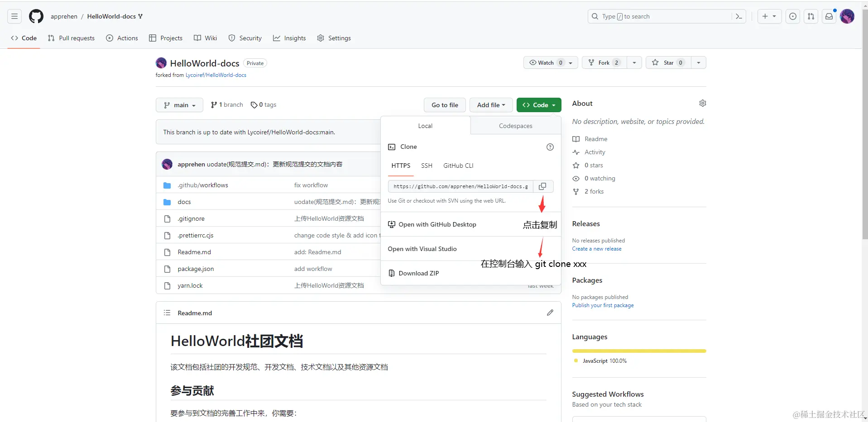
Task: Toggle the green Code dropdown
Action: click(539, 105)
